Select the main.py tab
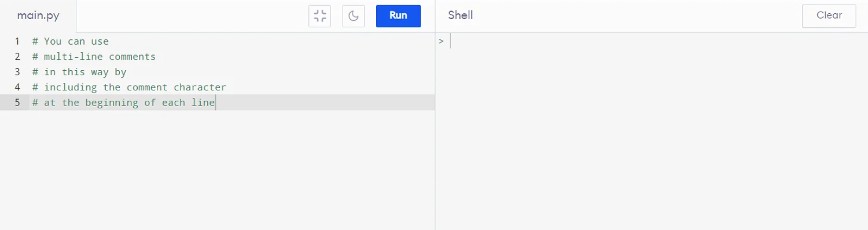This screenshot has height=230, width=868. (x=38, y=16)
